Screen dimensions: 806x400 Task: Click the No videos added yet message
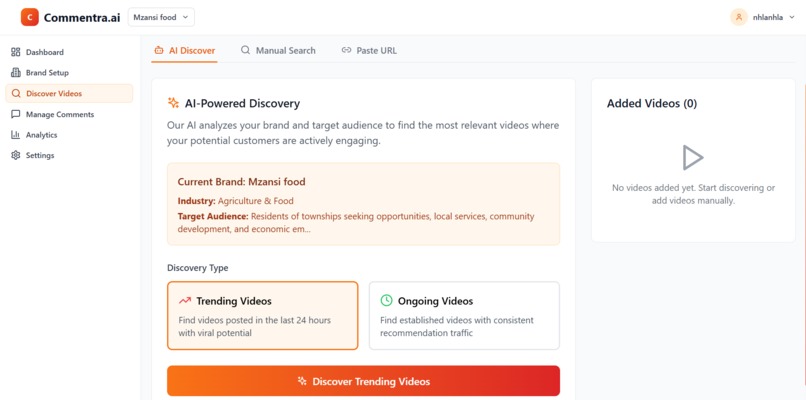click(693, 194)
